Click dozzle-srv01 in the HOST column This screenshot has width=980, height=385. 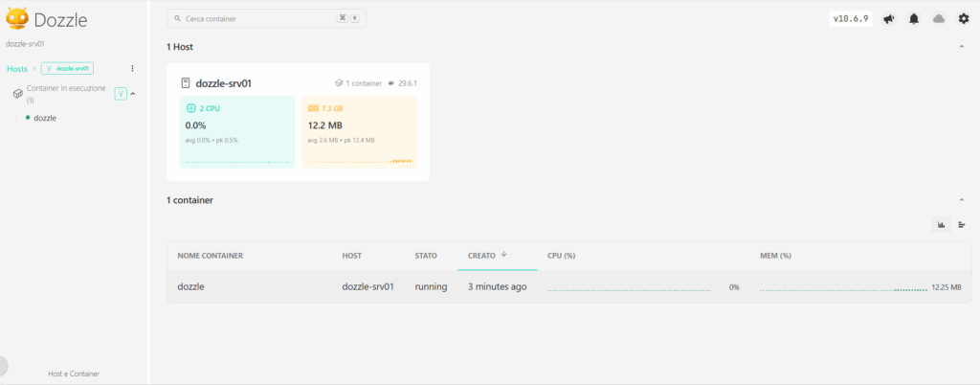click(368, 287)
